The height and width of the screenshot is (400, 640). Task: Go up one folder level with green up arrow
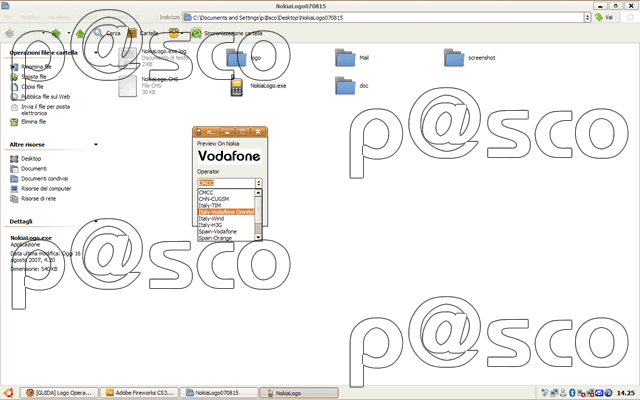tap(80, 33)
